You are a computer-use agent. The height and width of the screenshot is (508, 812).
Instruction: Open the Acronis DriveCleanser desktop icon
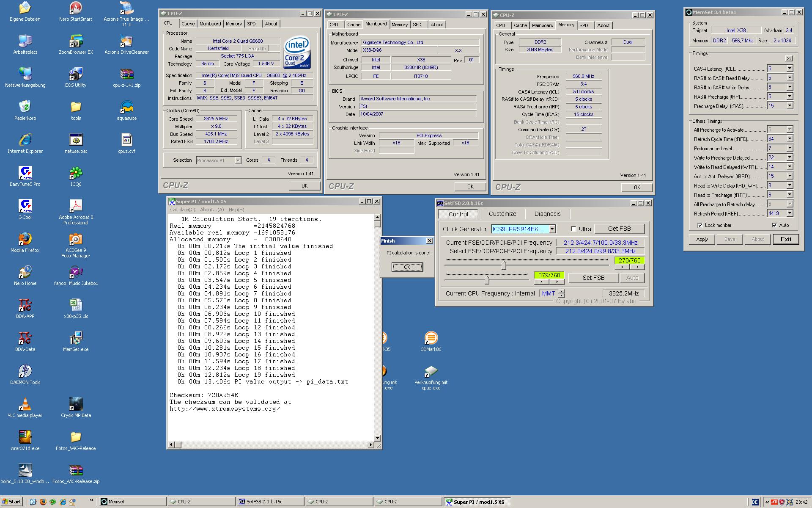126,44
